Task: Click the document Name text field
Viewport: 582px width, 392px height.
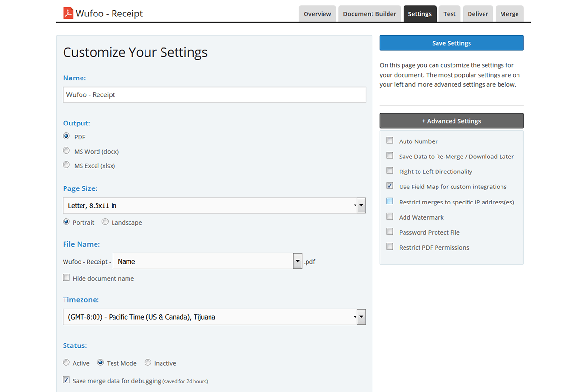Action: (214, 95)
